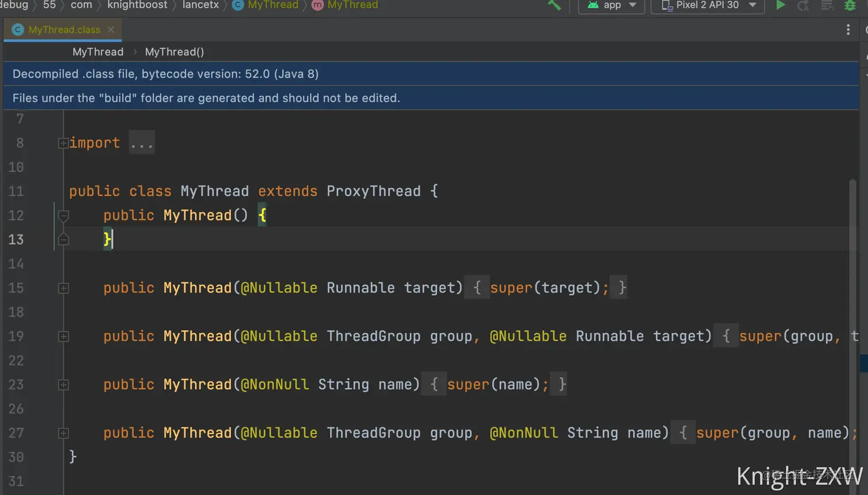The width and height of the screenshot is (868, 495).
Task: Click line number 11 in the gutter
Action: click(x=16, y=191)
